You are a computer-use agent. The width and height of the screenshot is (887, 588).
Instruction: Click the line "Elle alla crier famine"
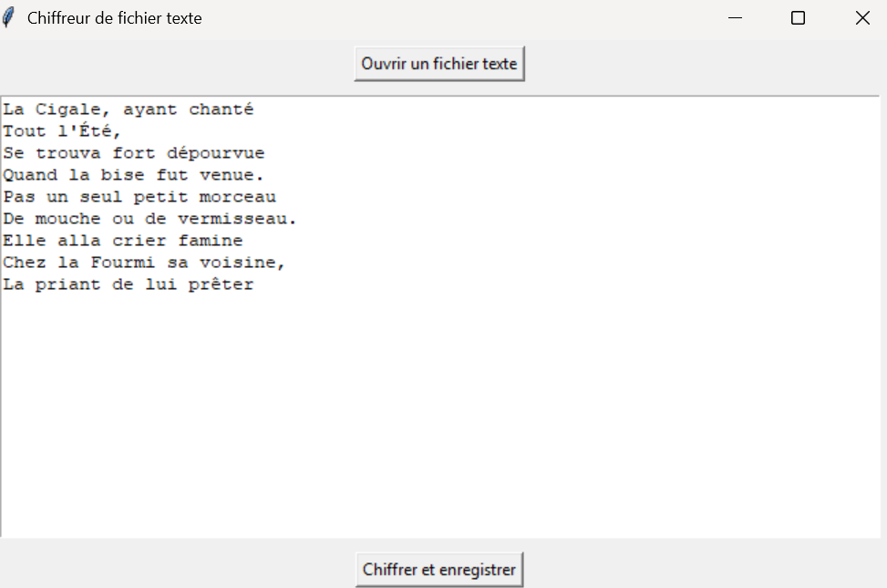click(122, 242)
